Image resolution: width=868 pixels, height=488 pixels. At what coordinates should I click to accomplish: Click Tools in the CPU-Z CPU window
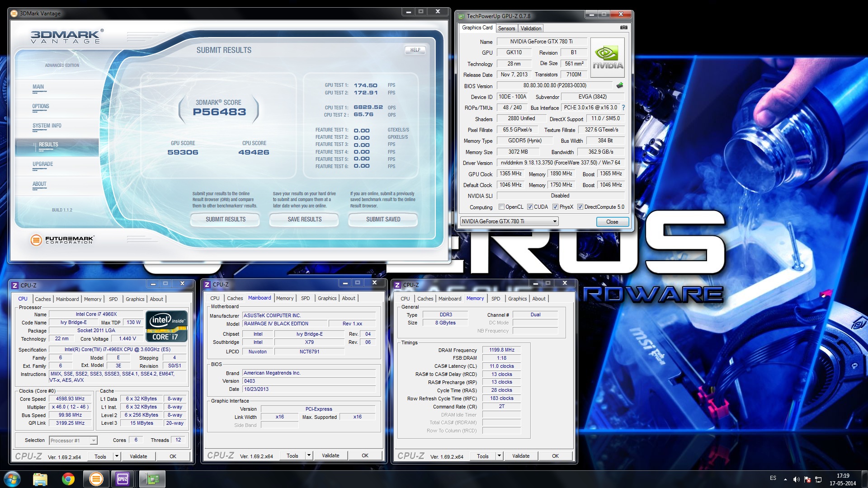(100, 456)
